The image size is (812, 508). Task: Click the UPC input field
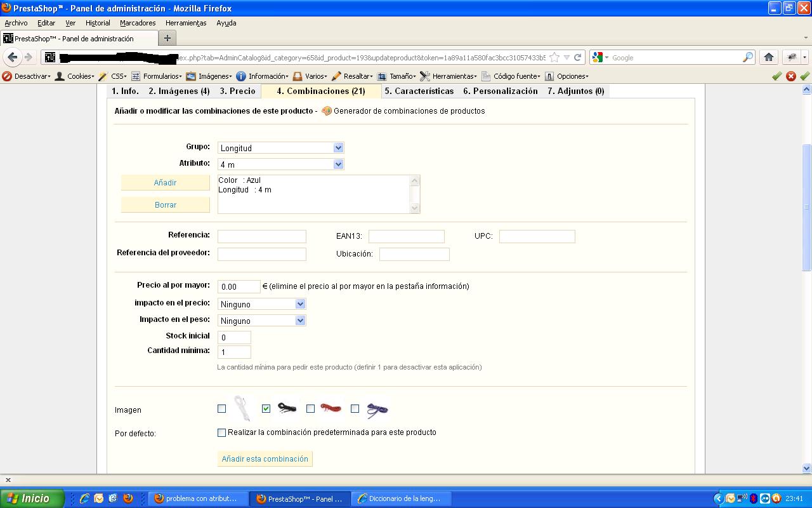click(537, 236)
